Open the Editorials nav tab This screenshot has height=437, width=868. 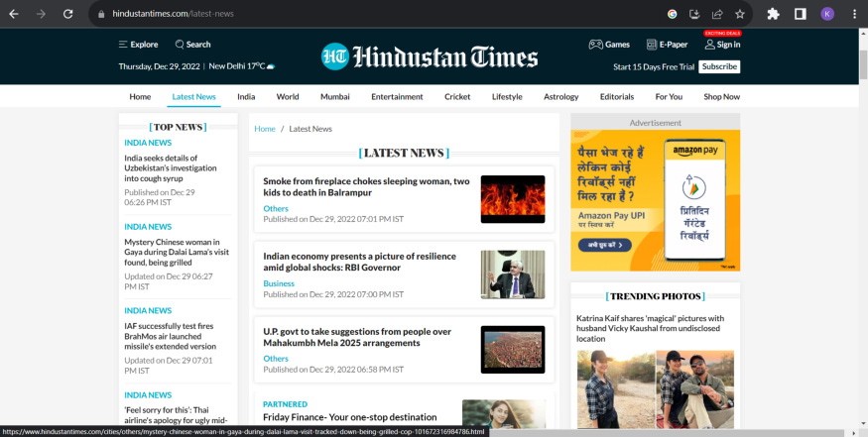617,96
